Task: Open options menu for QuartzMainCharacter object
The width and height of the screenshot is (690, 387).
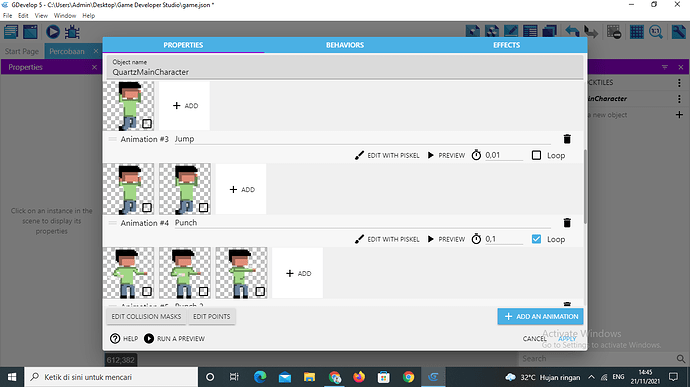Action: point(679,99)
